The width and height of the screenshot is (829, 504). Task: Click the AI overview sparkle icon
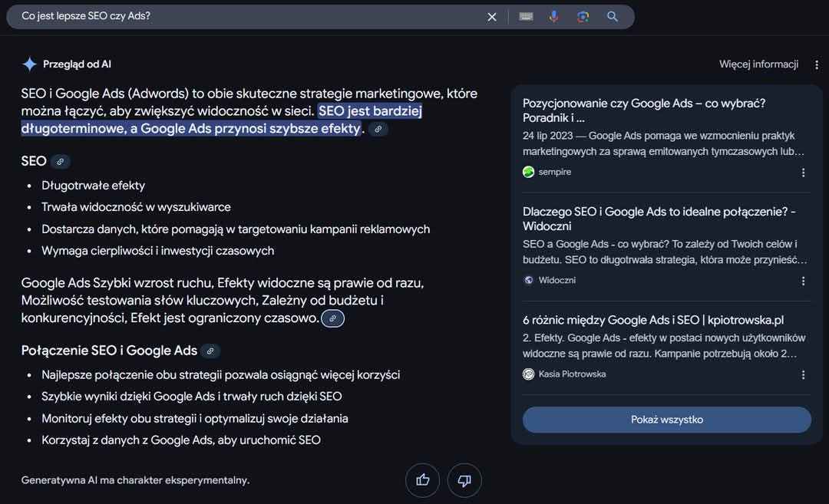point(30,64)
